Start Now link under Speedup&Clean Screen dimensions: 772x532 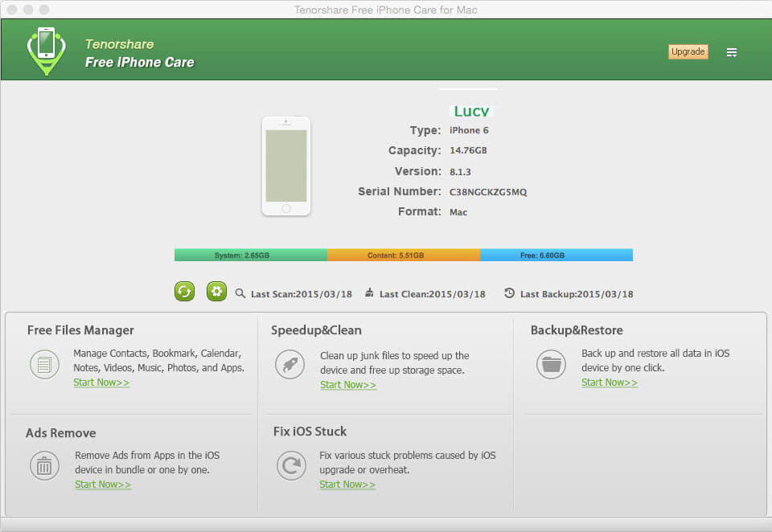[348, 385]
